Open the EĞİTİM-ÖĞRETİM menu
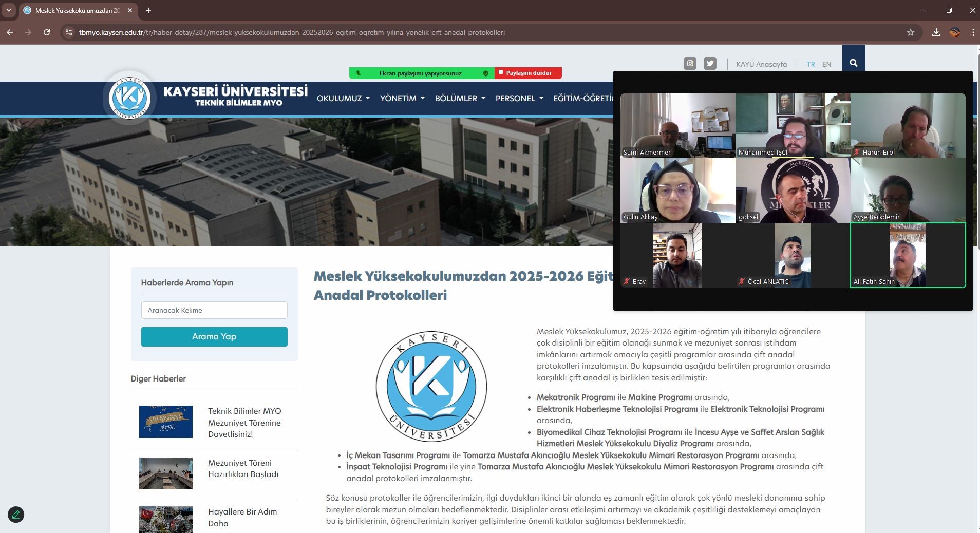980x533 pixels. (583, 98)
